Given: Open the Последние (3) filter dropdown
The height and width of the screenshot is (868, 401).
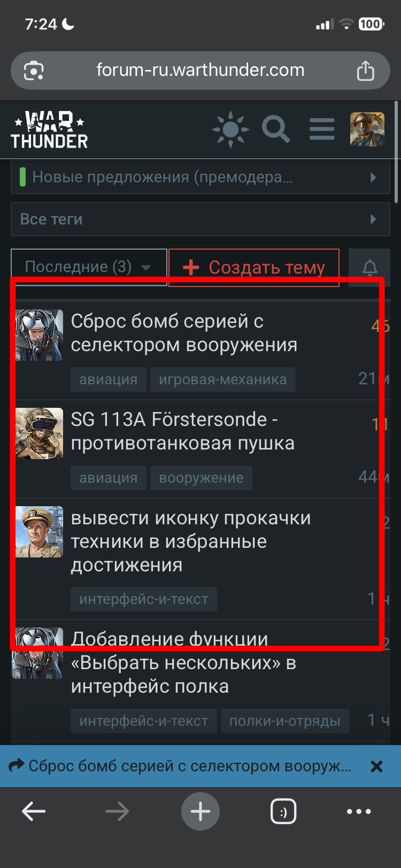Looking at the screenshot, I should pos(89,267).
